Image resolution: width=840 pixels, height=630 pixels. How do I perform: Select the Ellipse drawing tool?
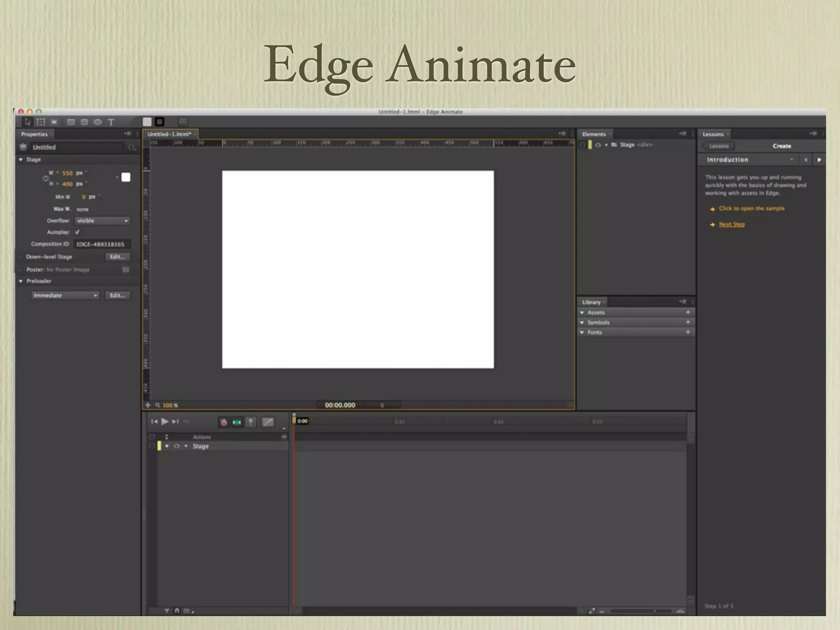point(98,122)
